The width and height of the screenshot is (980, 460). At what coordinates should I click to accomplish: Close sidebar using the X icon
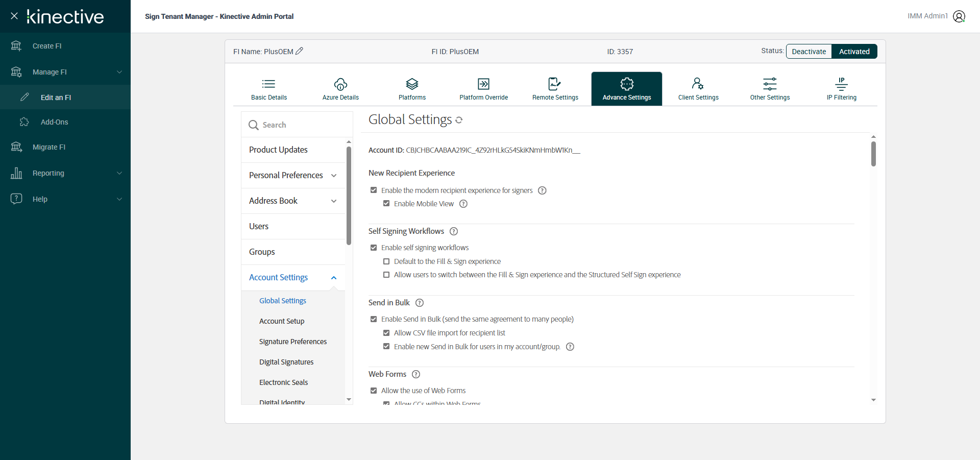point(14,16)
